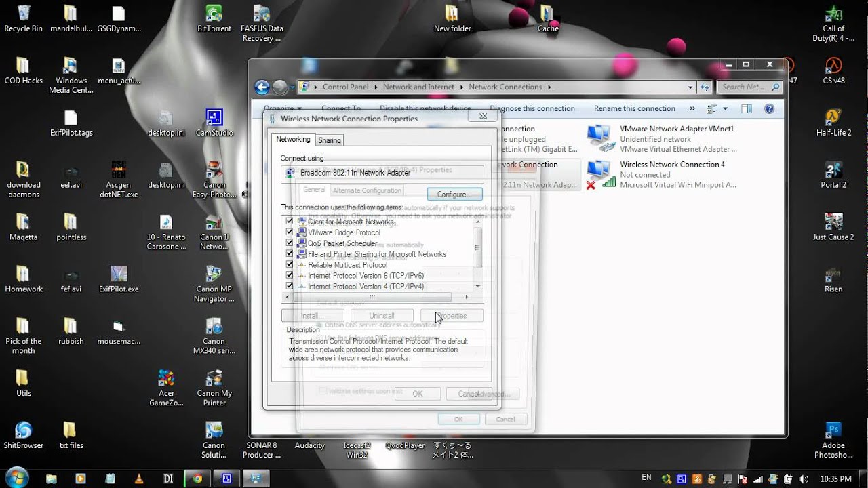The width and height of the screenshot is (868, 488).
Task: Select the SONAR 8 Producer shortcut
Action: (x=262, y=450)
